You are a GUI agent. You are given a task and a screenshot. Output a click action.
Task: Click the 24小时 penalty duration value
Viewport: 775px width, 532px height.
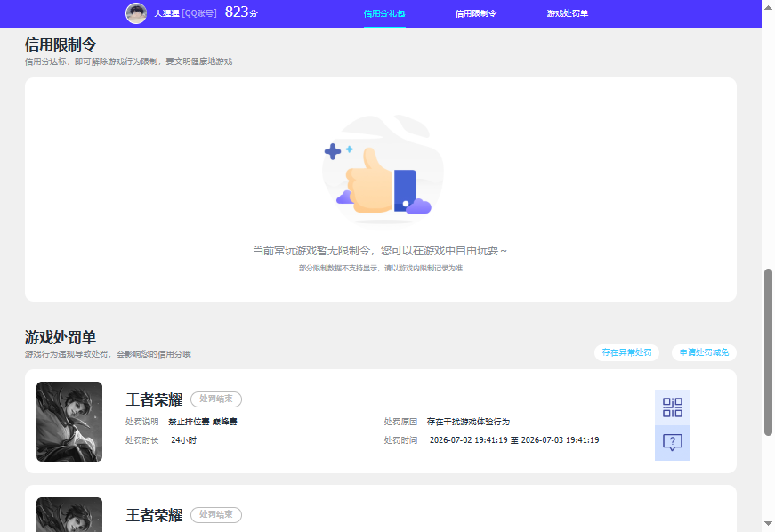pyautogui.click(x=184, y=440)
